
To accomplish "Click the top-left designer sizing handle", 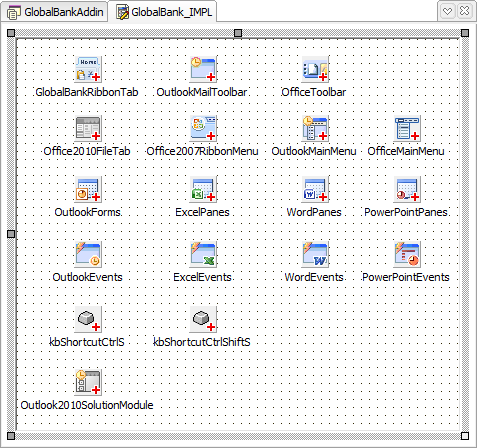I will coord(11,33).
